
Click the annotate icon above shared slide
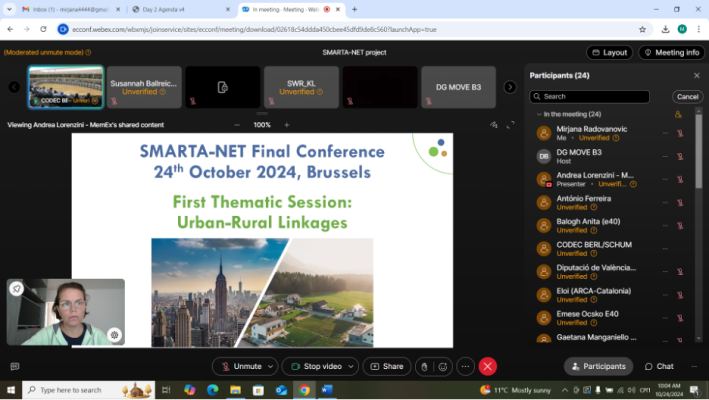[x=494, y=125]
